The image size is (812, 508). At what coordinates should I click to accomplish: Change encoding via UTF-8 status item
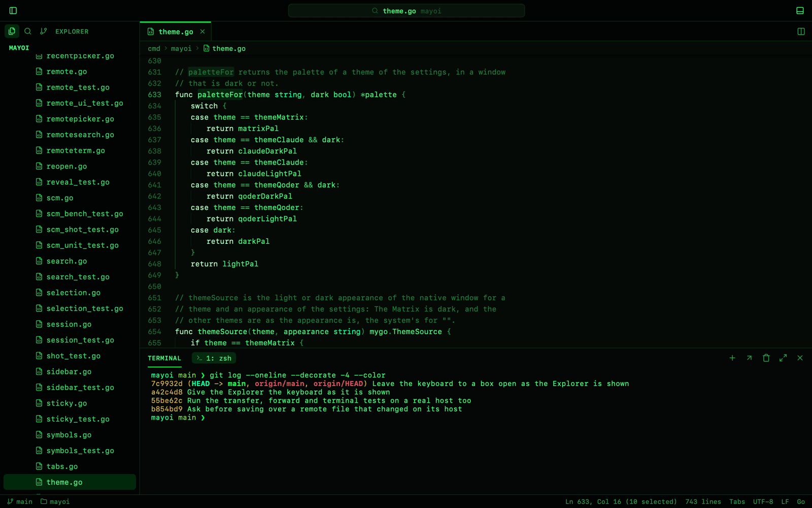(x=763, y=501)
